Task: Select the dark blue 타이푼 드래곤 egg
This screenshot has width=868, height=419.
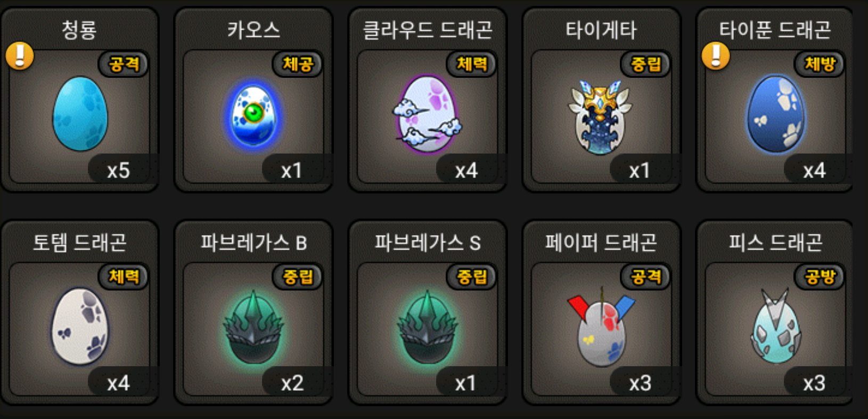Action: [x=776, y=114]
